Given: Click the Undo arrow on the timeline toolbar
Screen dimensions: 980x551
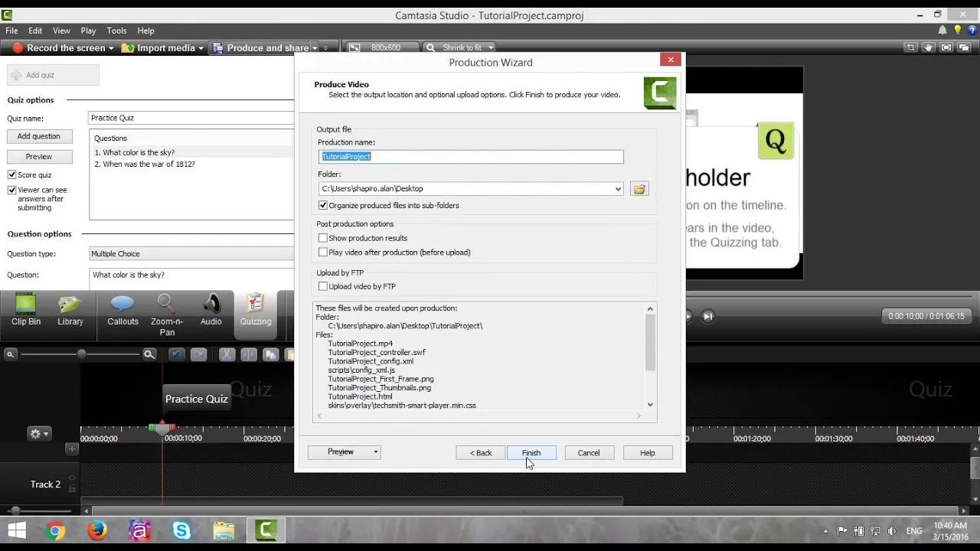Looking at the screenshot, I should [x=176, y=354].
